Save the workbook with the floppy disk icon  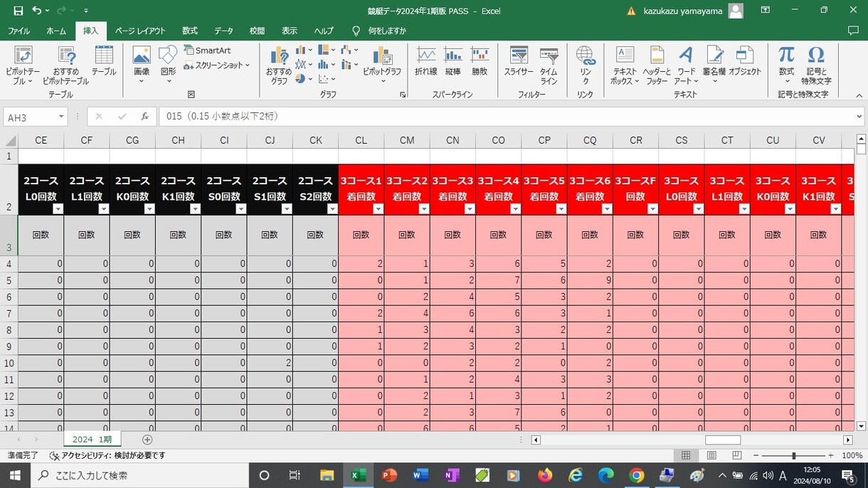tap(18, 11)
